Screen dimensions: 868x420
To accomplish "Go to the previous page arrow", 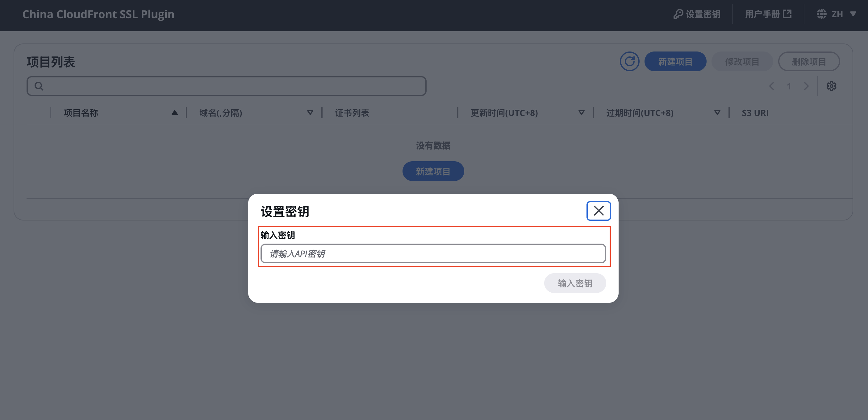I will point(772,86).
